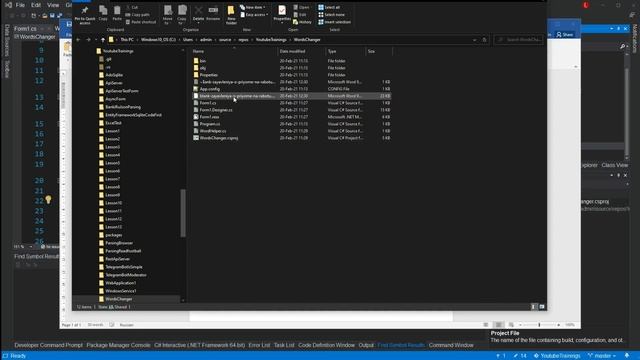The image size is (640, 360).
Task: Click the Explorer Back navigation arrow
Action: [x=78, y=40]
